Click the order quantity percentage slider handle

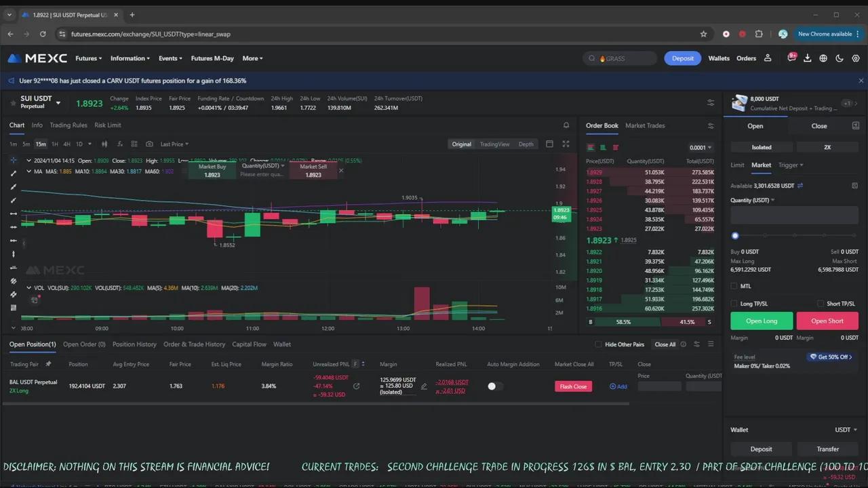pyautogui.click(x=735, y=236)
